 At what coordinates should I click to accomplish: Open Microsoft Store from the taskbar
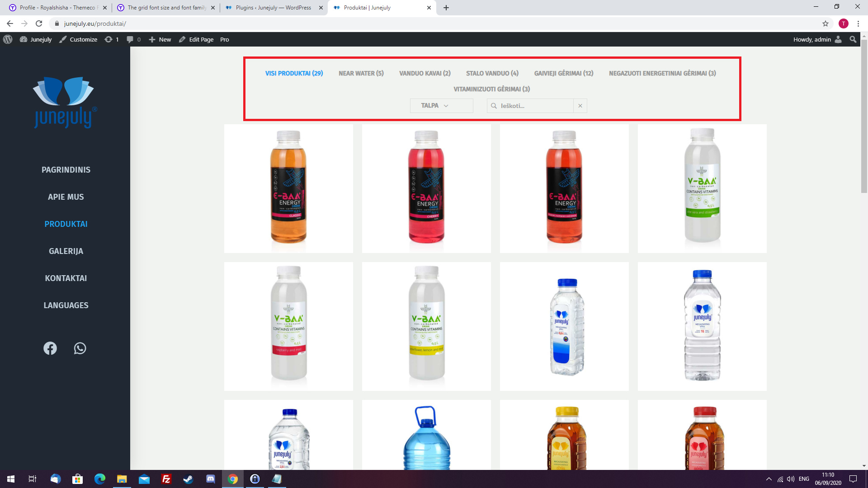(x=78, y=479)
